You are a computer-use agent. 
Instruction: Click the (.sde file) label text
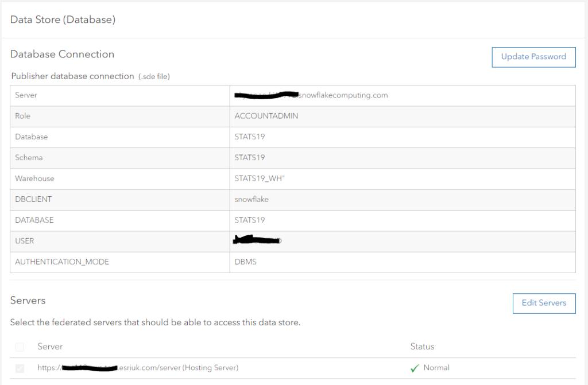coord(154,76)
